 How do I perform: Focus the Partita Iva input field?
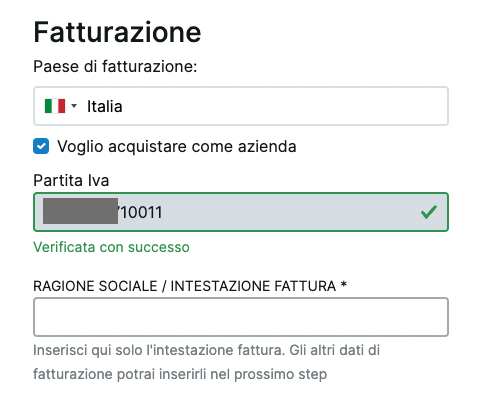click(x=241, y=212)
